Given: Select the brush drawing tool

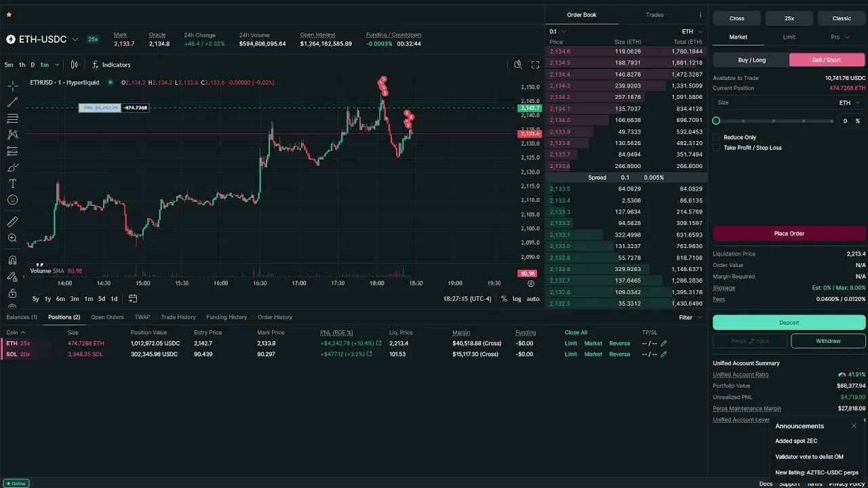Looking at the screenshot, I should (12, 167).
